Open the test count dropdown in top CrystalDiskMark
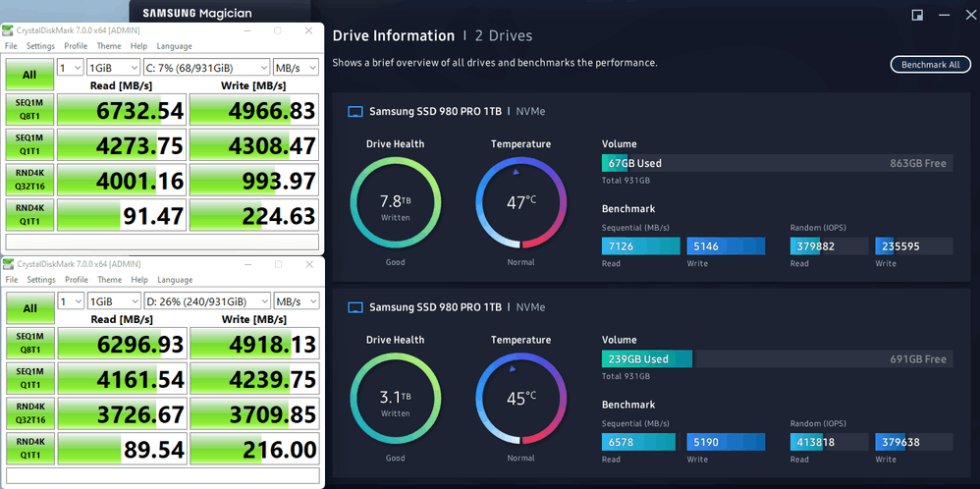The image size is (980, 489). pos(70,68)
